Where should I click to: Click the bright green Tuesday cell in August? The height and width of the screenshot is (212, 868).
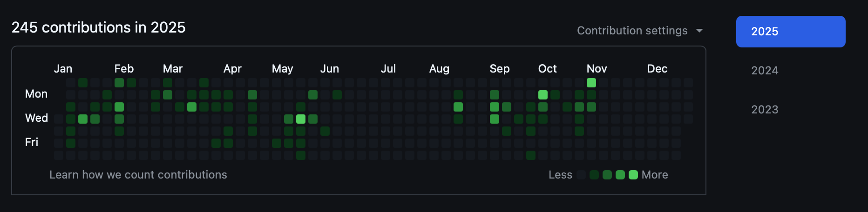coord(458,107)
